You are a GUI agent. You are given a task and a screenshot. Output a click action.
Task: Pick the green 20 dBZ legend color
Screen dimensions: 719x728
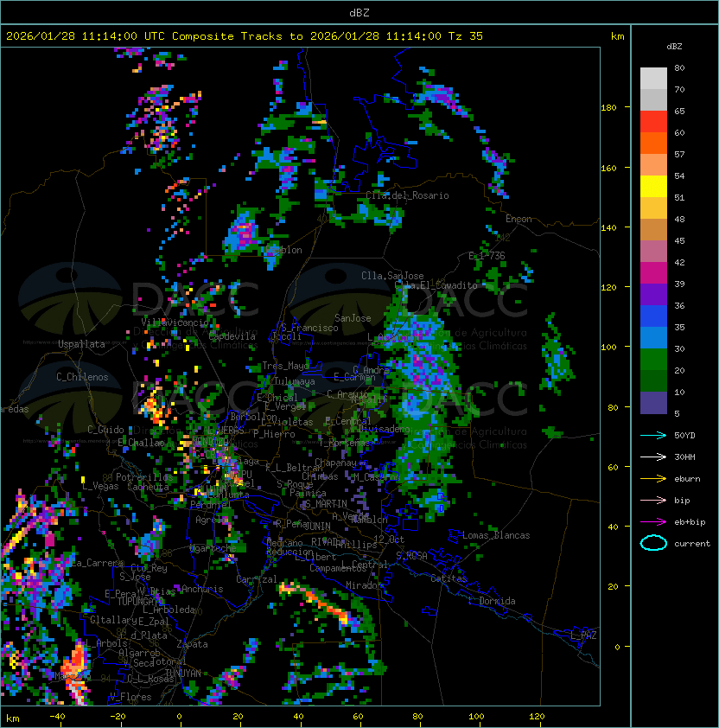pyautogui.click(x=653, y=360)
